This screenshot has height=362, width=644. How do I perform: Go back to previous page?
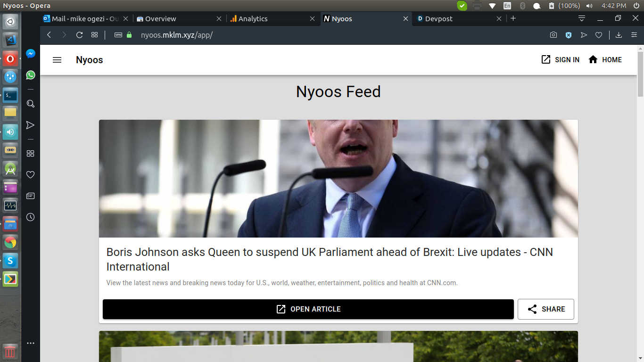49,35
